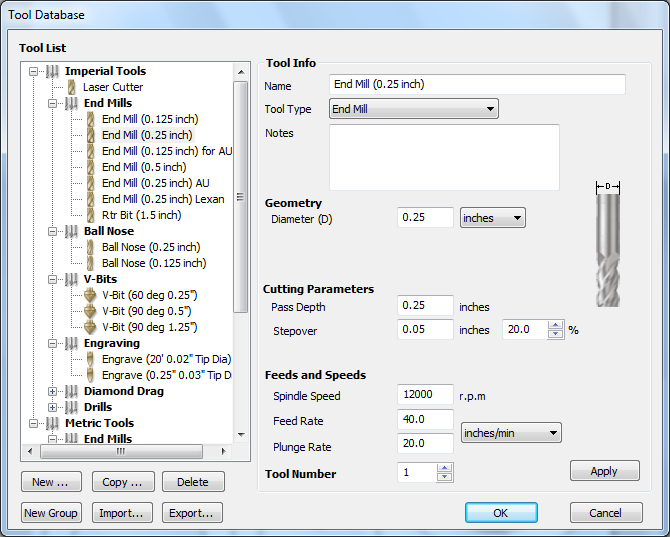Click the New Group button
This screenshot has height=537, width=670.
(x=51, y=513)
